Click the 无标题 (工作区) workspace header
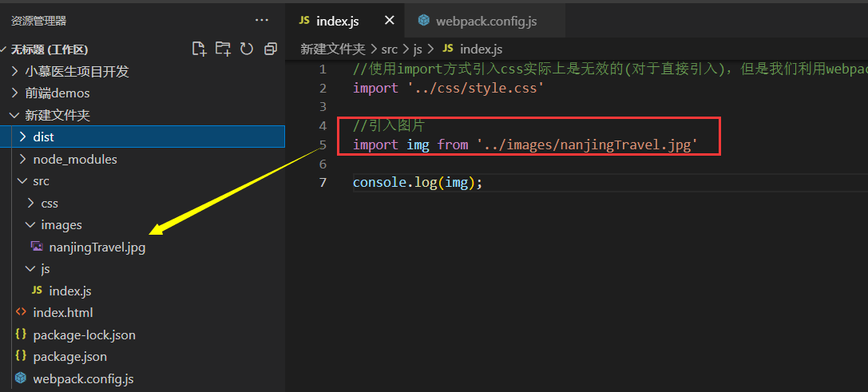This screenshot has height=392, width=868. (x=50, y=49)
